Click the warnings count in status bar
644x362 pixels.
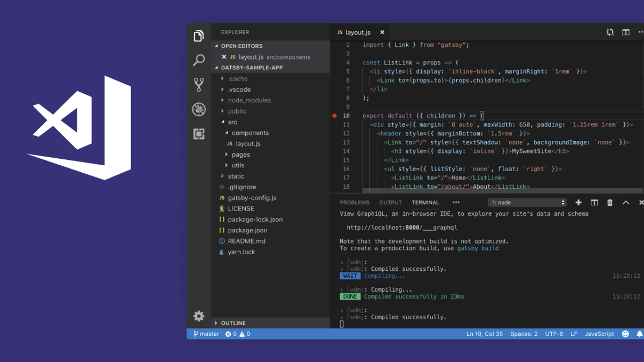point(245,334)
